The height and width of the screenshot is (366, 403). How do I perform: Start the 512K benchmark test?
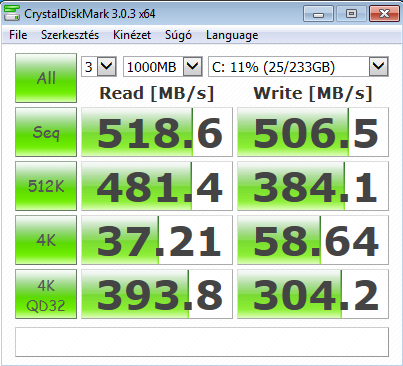[x=46, y=186]
